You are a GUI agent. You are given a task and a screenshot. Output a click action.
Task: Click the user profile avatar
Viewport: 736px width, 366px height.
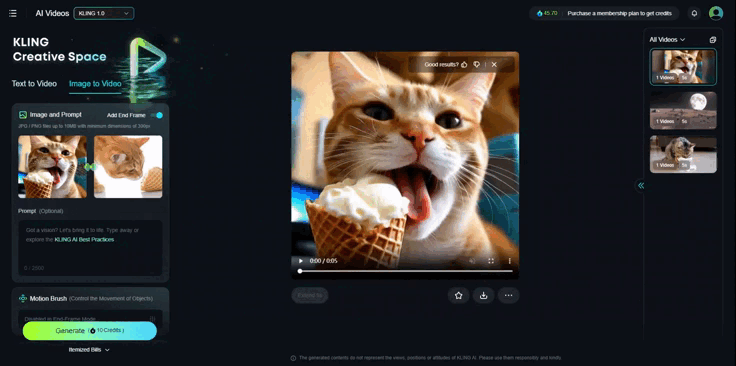coord(715,13)
